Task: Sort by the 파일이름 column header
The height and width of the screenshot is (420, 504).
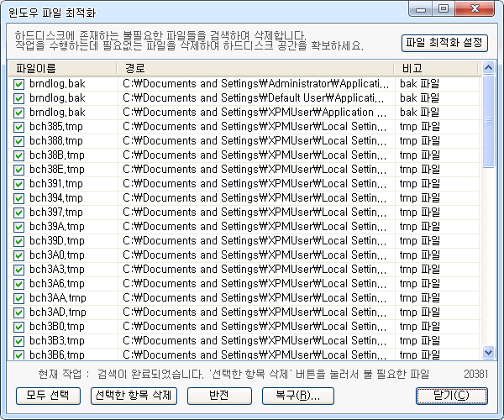Action: coord(62,68)
